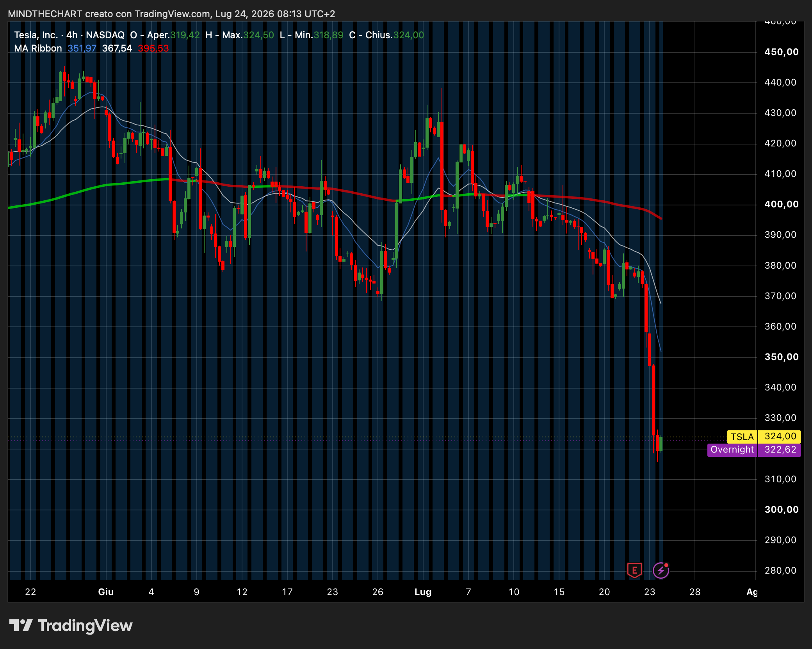Click the 7 date label on time axis
812x649 pixels.
(x=468, y=592)
